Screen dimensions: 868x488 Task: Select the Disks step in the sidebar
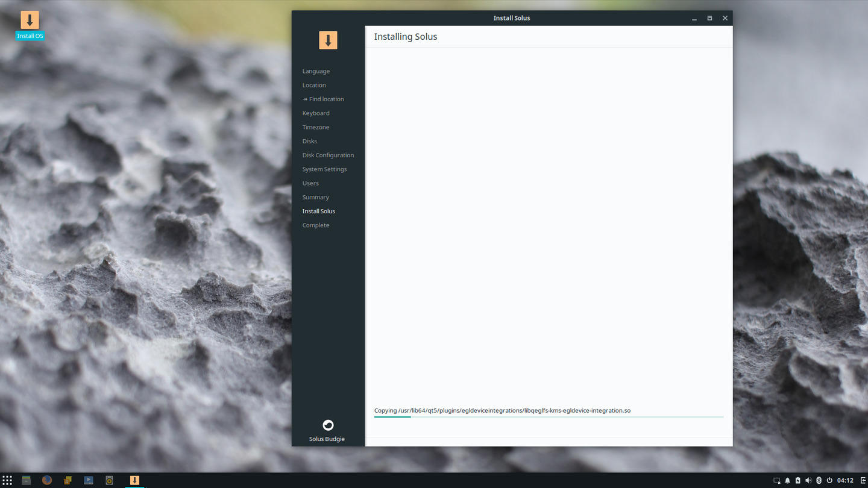310,141
